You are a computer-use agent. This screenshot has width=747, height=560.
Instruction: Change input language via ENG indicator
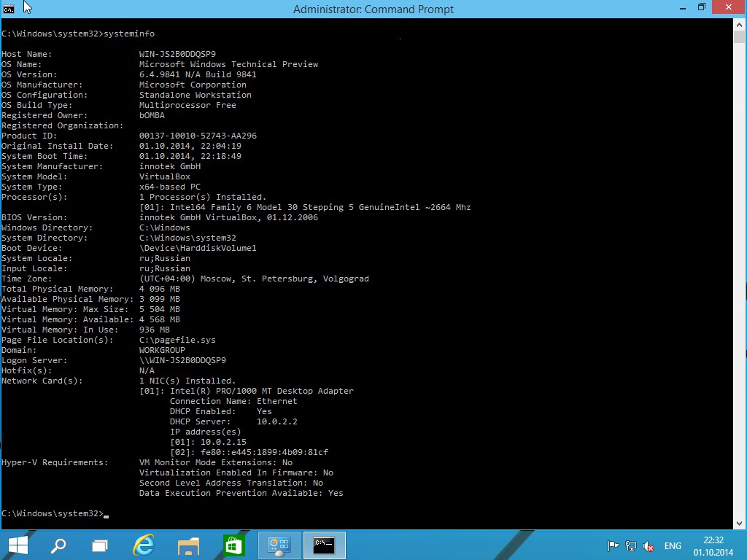(x=673, y=545)
